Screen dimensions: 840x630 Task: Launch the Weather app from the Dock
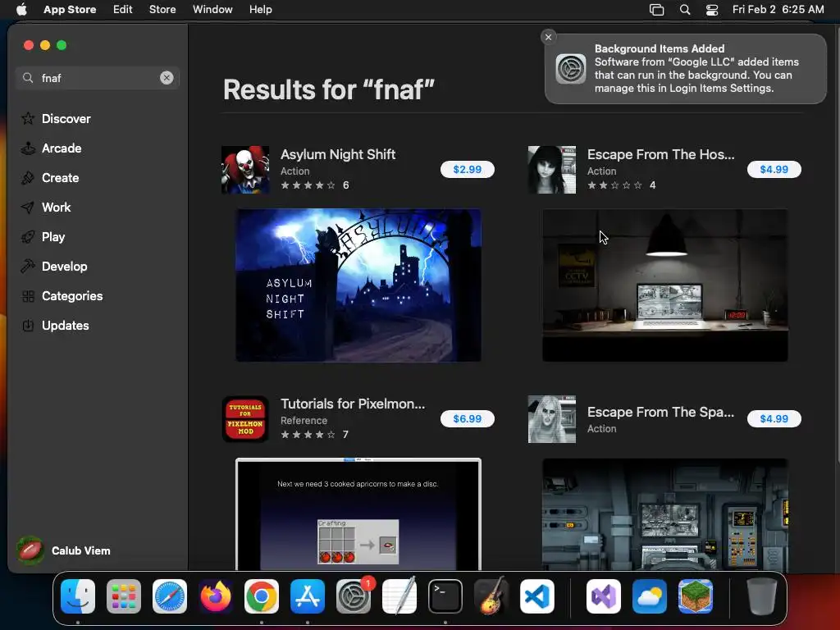tap(650, 596)
